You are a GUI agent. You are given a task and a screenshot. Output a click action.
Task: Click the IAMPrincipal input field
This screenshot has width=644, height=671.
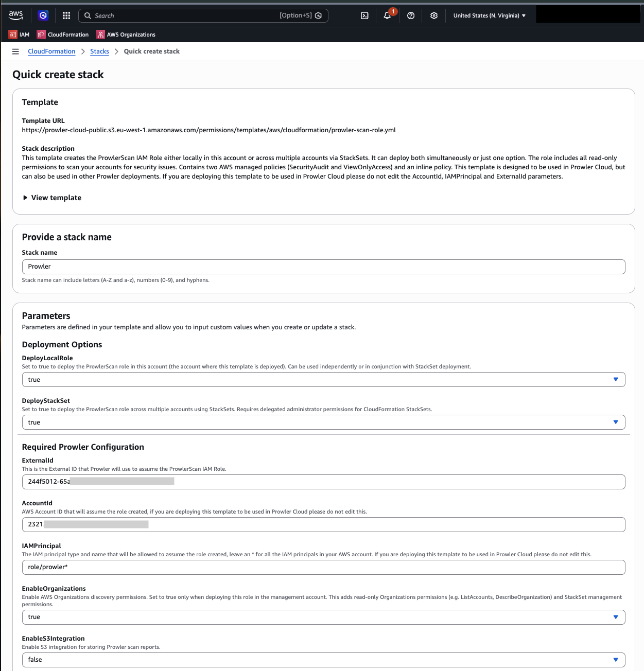point(323,567)
